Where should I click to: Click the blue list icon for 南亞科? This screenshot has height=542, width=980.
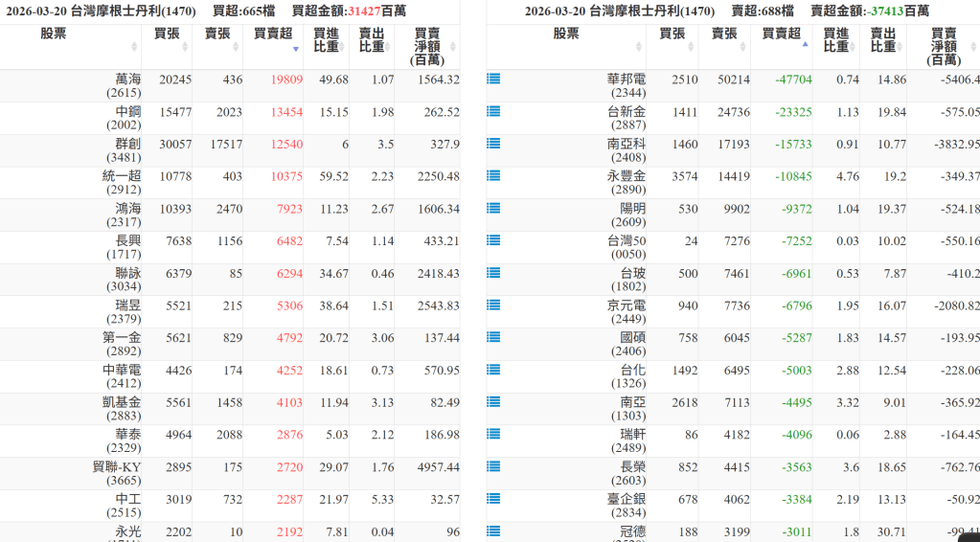493,144
